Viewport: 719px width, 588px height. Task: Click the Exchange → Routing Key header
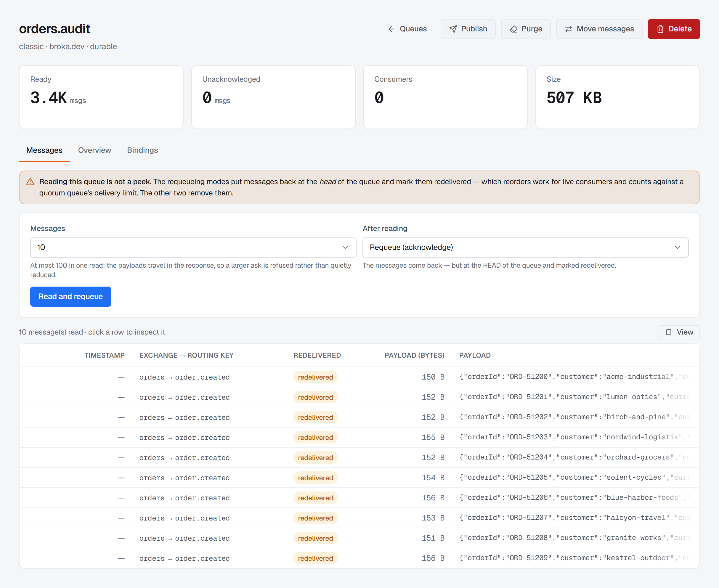(186, 355)
